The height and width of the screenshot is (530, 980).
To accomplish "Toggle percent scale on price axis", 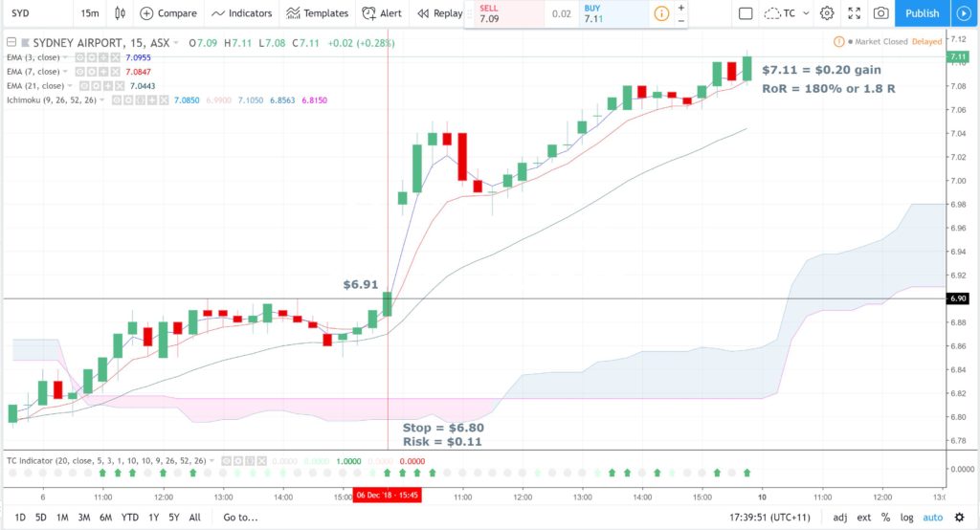I will pos(885,517).
